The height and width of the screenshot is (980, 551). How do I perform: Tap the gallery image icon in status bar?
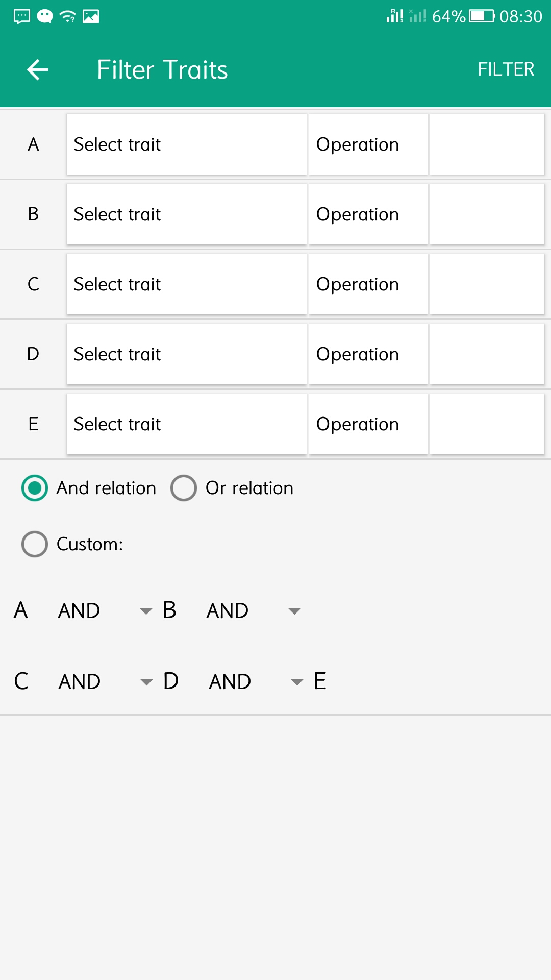[91, 17]
